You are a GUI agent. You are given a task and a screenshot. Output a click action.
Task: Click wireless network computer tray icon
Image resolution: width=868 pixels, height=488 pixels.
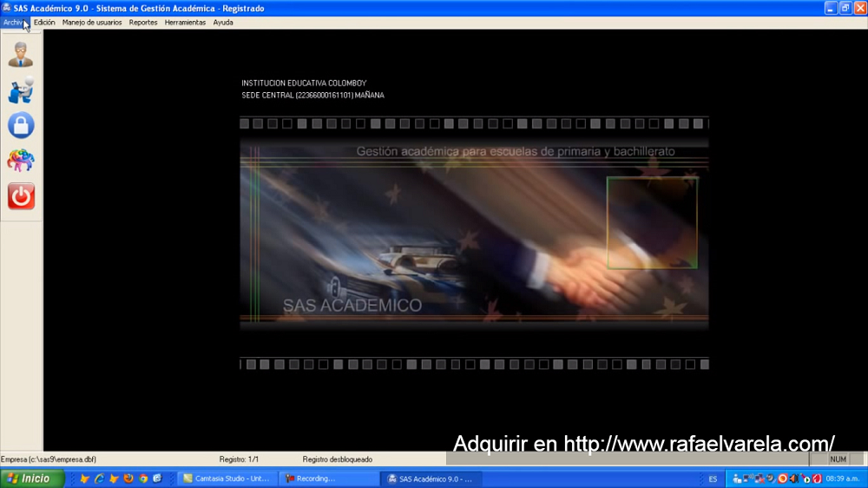click(748, 478)
